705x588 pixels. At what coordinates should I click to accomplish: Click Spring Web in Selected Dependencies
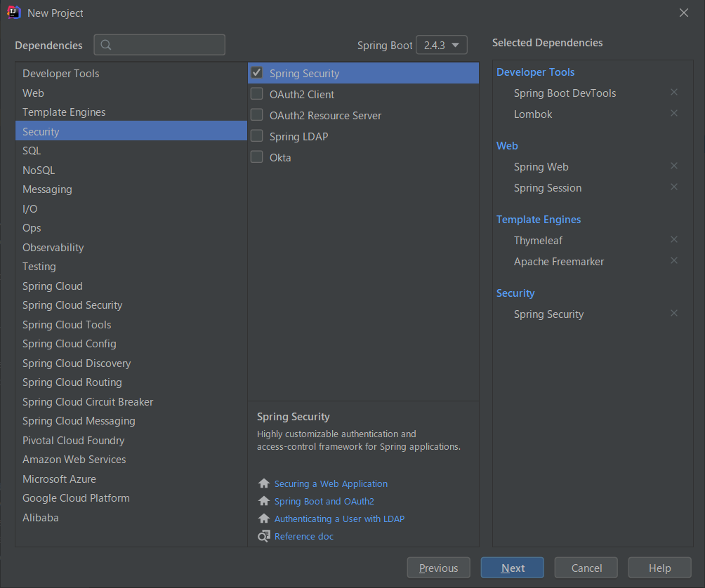pos(541,167)
